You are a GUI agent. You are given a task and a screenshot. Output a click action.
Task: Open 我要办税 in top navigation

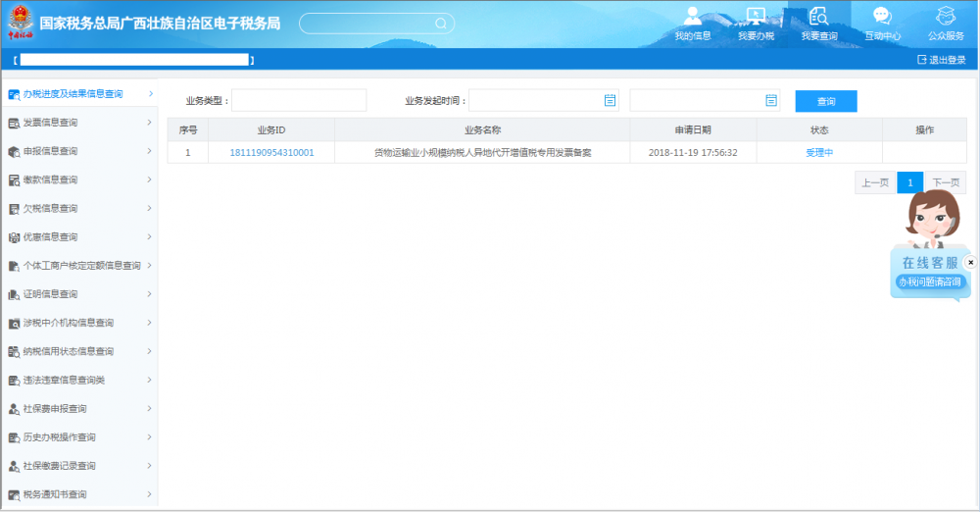pos(756,24)
